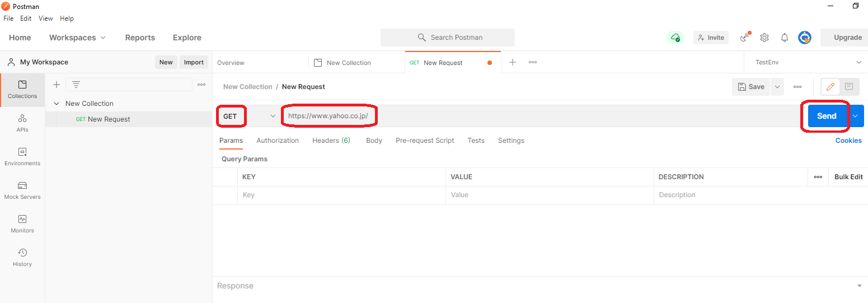Open the Send button dropdown arrow
This screenshot has width=868, height=303.
coord(856,116)
